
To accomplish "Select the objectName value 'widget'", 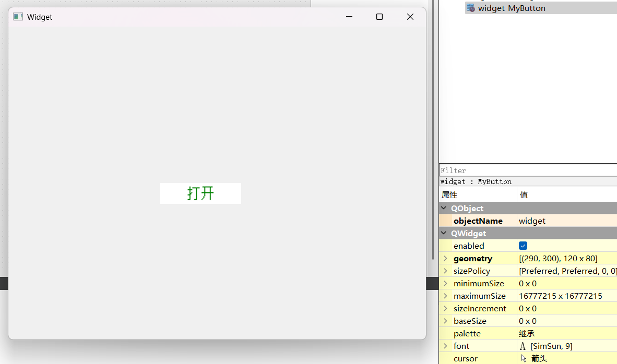I will pyautogui.click(x=532, y=221).
